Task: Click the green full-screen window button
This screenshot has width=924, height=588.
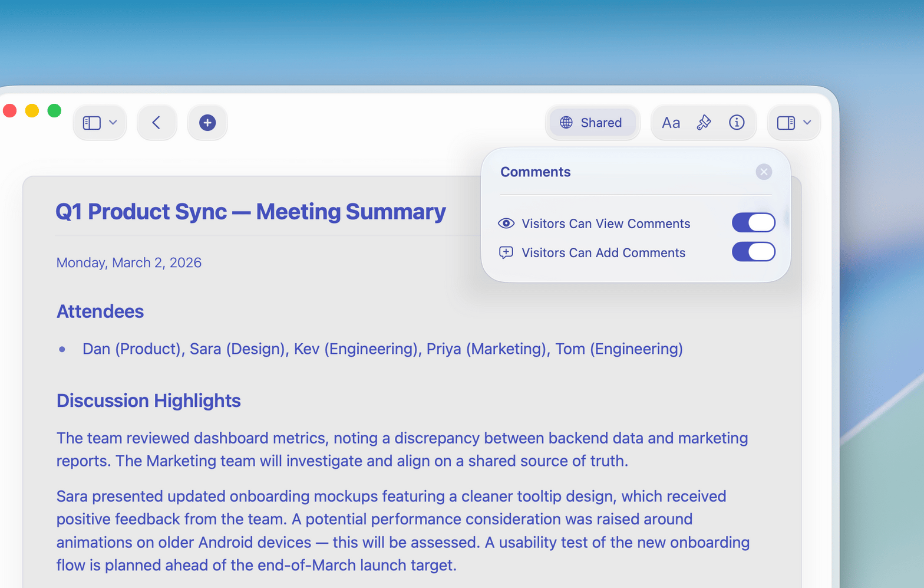Action: pos(54,111)
